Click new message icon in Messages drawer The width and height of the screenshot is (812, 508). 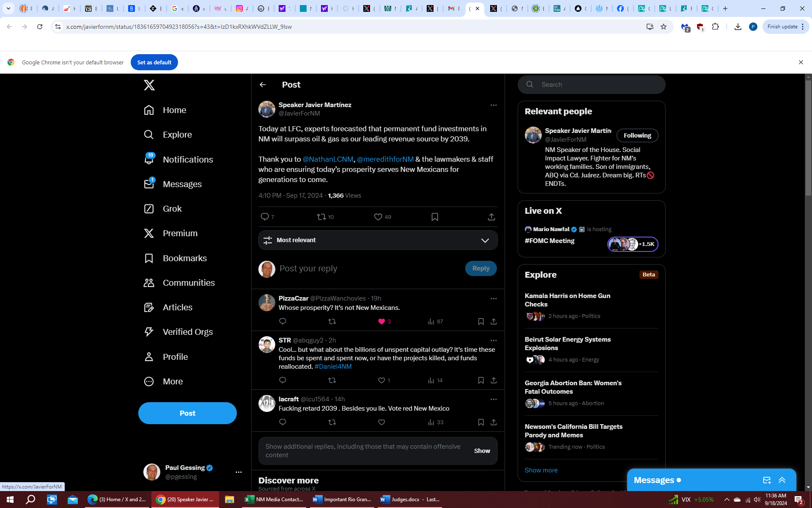766,480
